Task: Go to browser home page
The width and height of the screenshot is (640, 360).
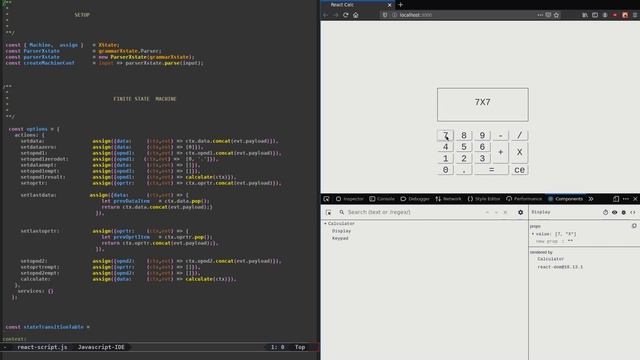Action: [x=356, y=15]
